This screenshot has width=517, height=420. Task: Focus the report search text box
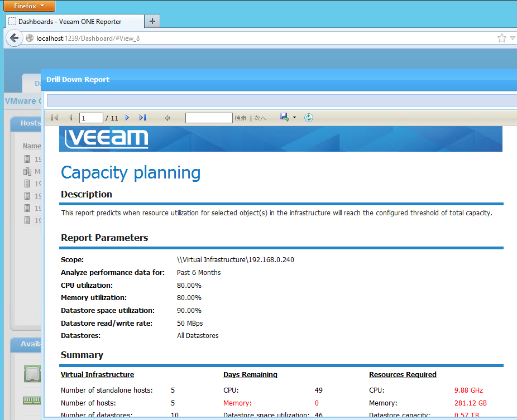click(209, 118)
